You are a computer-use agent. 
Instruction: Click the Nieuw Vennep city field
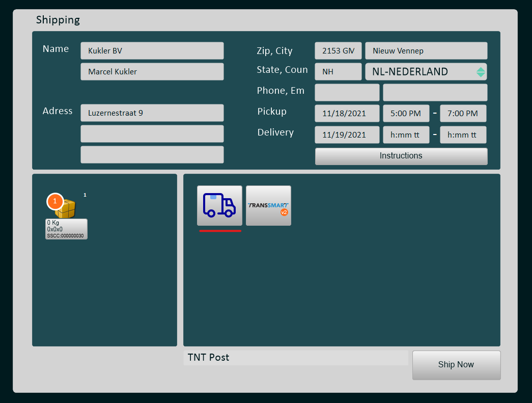(426, 51)
